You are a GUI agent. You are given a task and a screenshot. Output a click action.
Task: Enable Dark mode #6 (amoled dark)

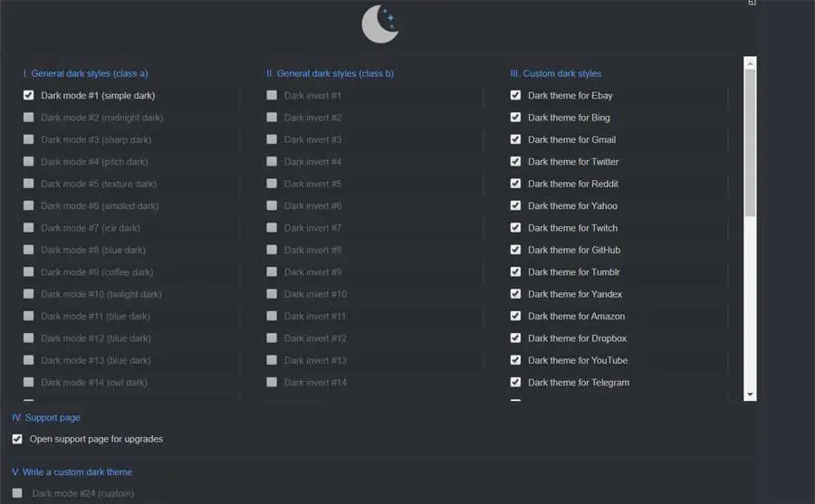[x=29, y=205]
